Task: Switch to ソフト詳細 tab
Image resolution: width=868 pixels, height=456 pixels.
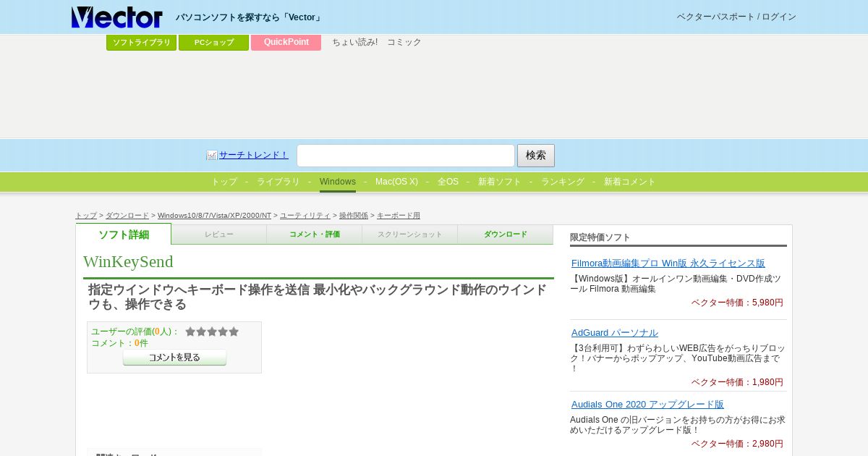Action: [124, 235]
